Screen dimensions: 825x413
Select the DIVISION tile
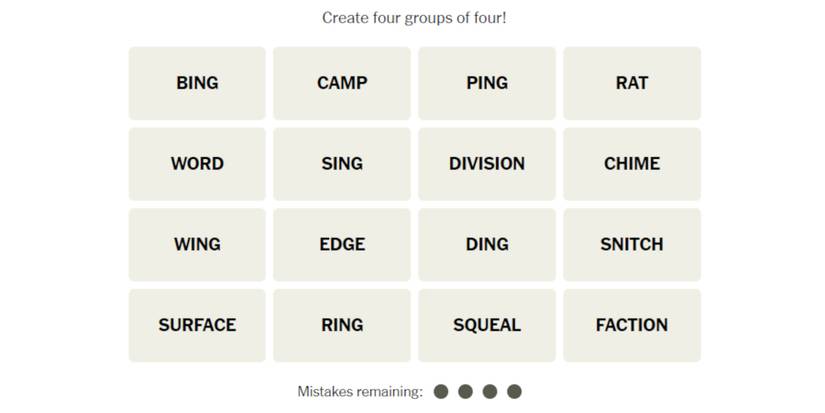487,164
